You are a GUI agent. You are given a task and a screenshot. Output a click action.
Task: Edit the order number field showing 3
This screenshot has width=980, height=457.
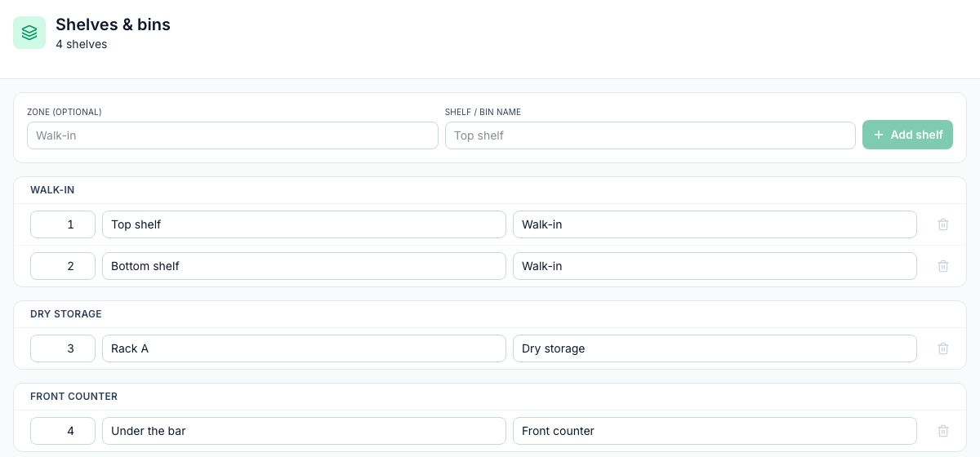click(63, 348)
